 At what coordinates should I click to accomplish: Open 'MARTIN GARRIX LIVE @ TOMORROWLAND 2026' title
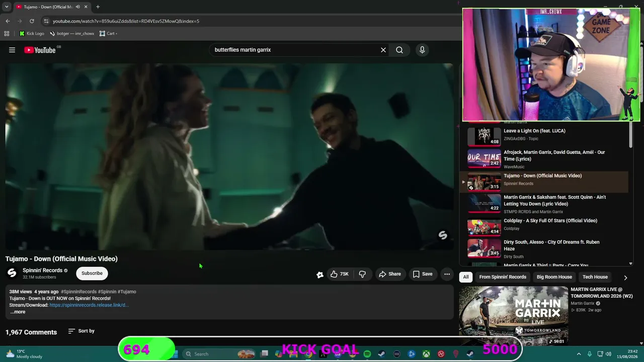(602, 293)
